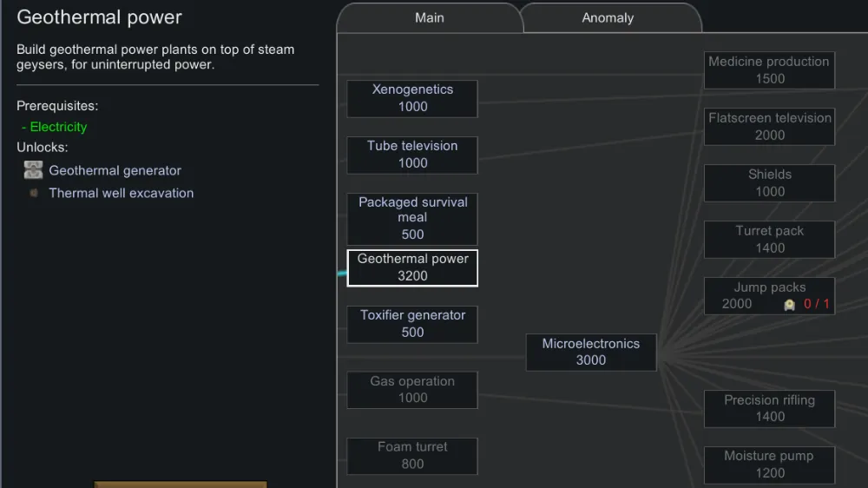Click the Electricity prerequisite link
This screenshot has width=868, height=488.
(x=58, y=127)
